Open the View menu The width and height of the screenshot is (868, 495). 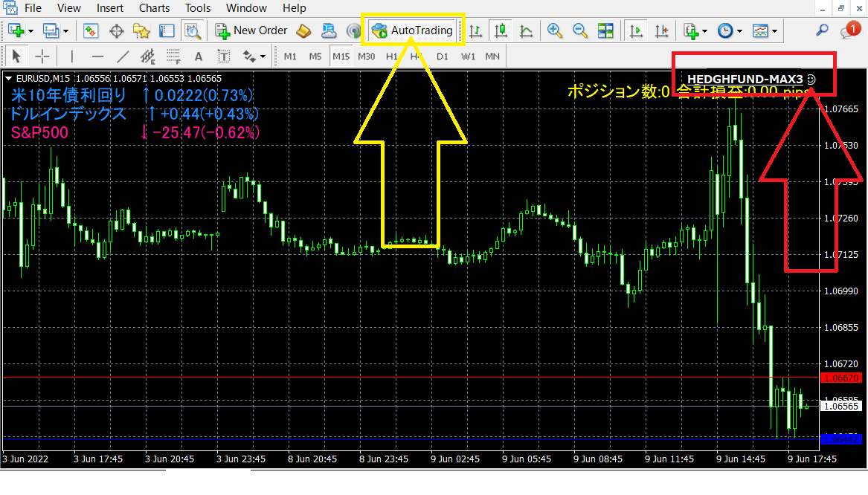click(68, 8)
